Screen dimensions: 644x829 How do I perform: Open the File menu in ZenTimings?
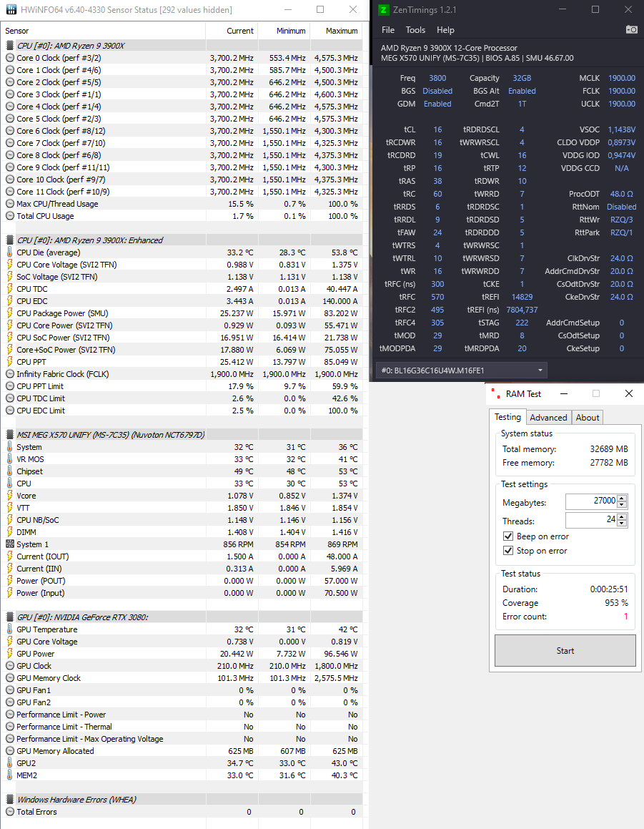(388, 30)
